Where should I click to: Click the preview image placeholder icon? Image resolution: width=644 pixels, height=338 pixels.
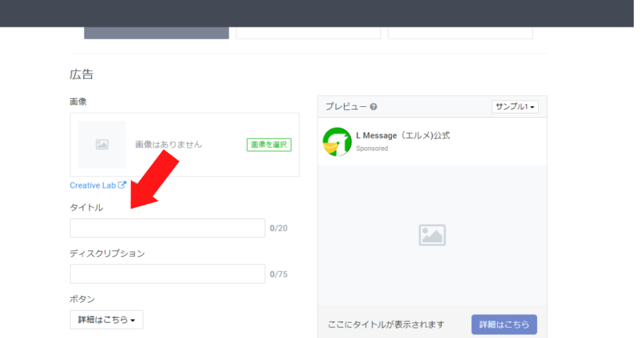(x=432, y=235)
